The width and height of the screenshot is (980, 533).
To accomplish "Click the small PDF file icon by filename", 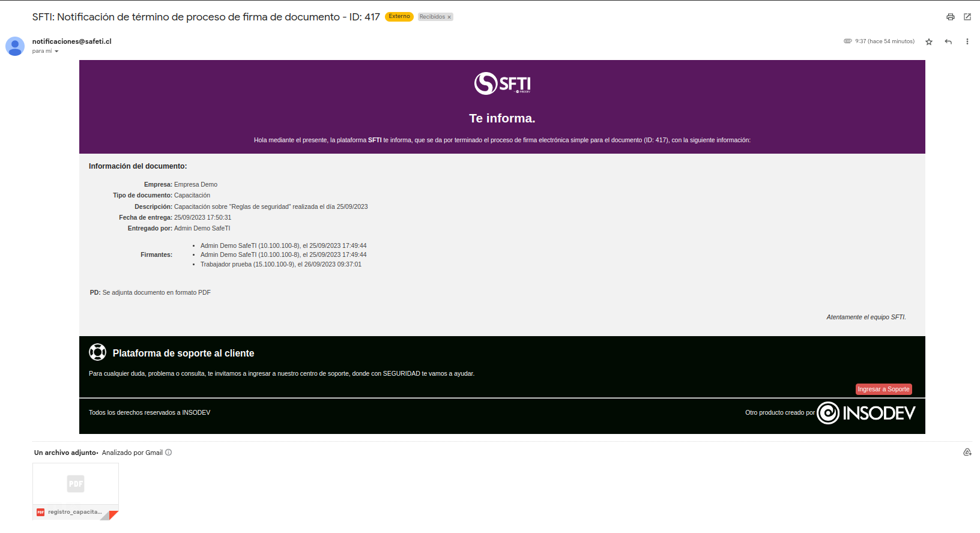I will [41, 512].
